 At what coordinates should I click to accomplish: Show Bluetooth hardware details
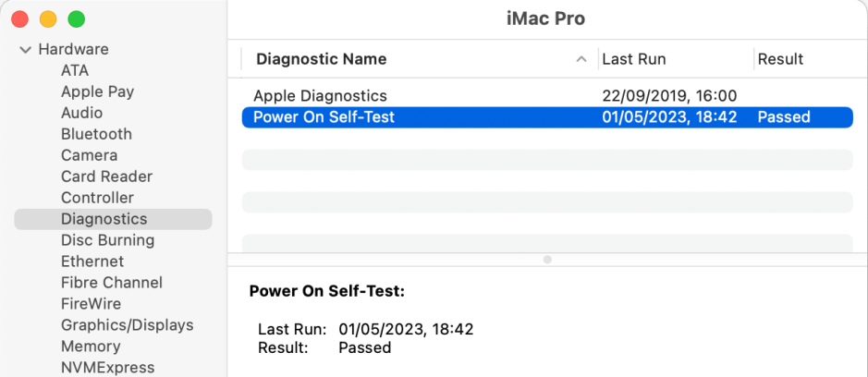[x=96, y=134]
